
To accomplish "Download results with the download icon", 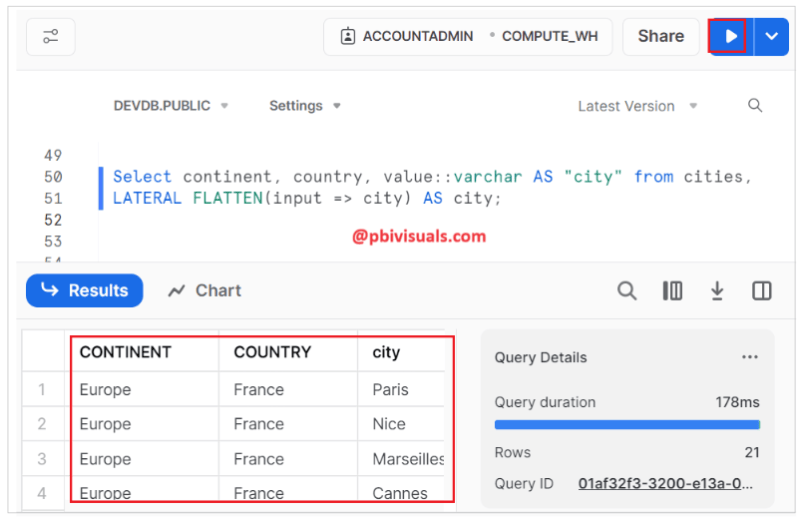I will click(717, 291).
